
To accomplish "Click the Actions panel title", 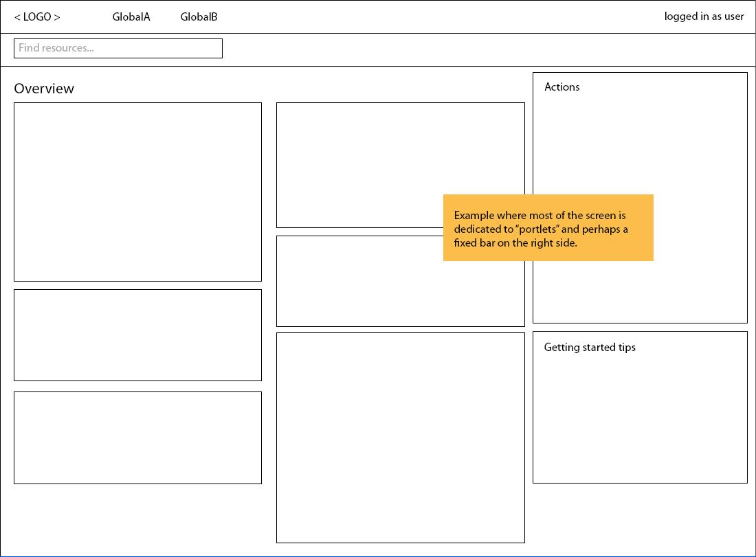I will tap(562, 87).
